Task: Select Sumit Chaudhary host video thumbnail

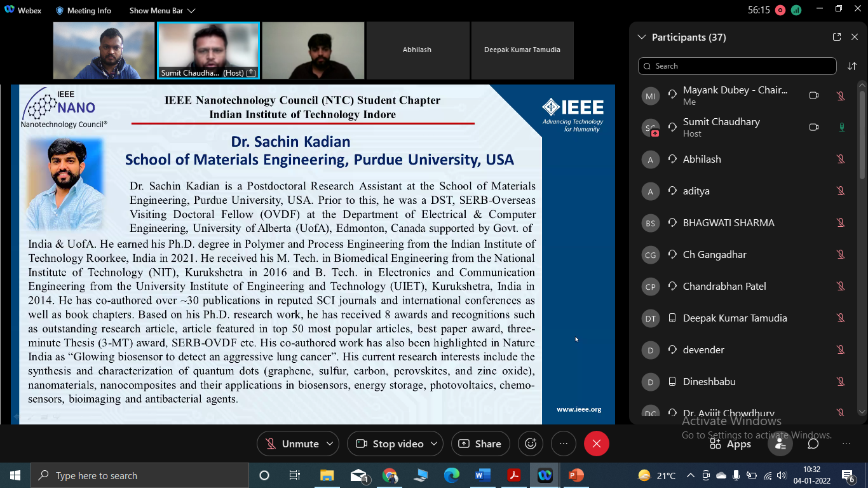Action: coord(208,50)
